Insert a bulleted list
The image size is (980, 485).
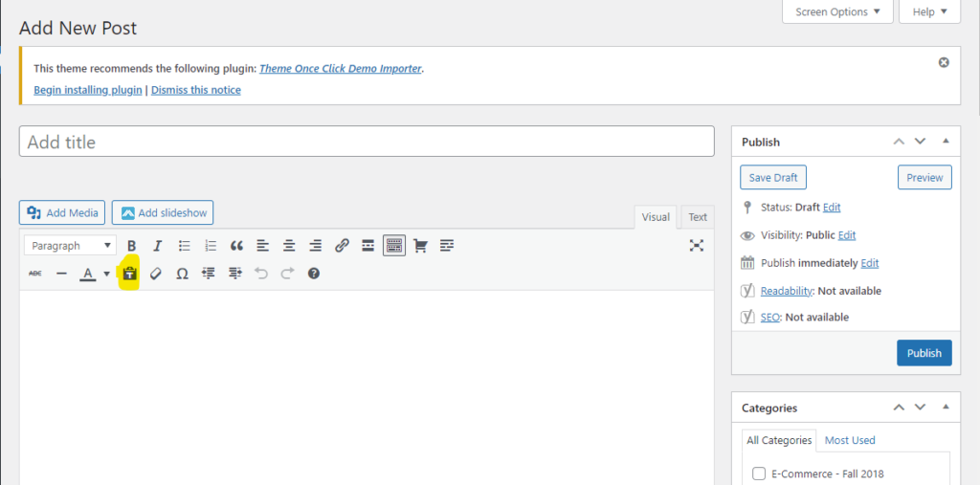pos(185,246)
